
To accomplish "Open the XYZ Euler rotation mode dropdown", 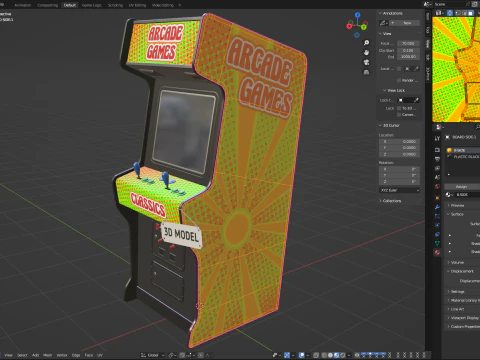I will 399,190.
